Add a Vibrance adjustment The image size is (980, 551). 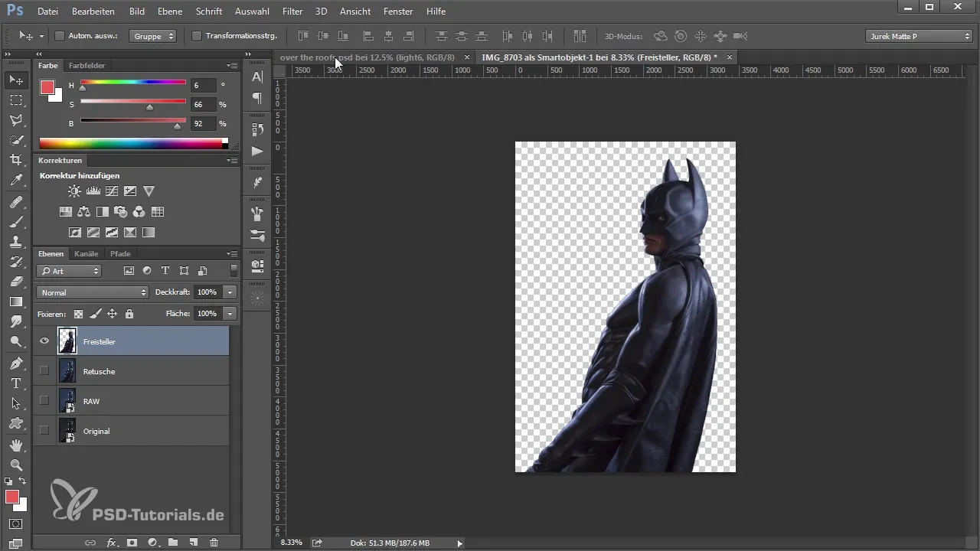[149, 191]
